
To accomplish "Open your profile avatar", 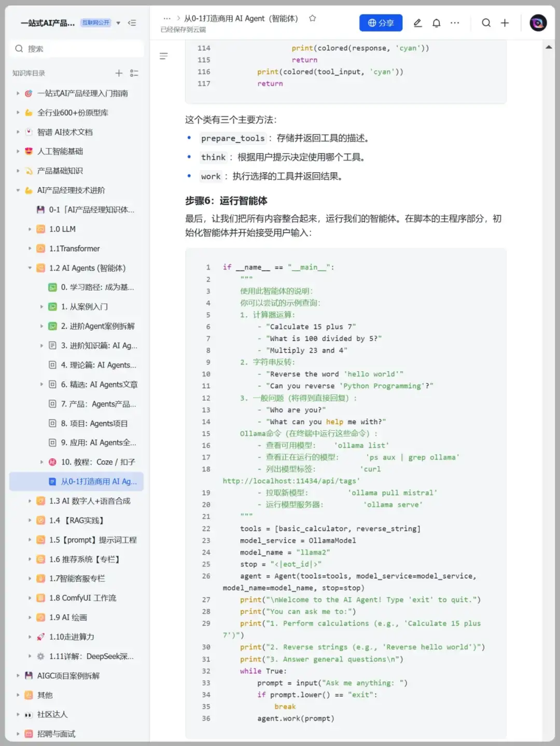I will click(538, 23).
